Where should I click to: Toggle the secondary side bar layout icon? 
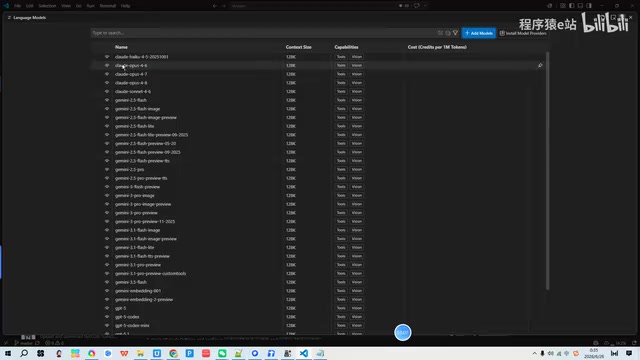click(589, 6)
